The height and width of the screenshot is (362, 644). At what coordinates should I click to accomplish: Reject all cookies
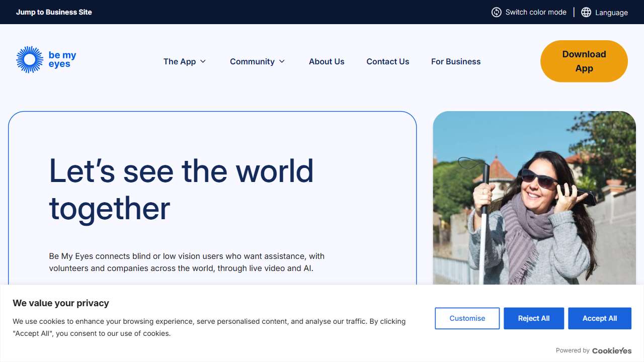coord(533,318)
